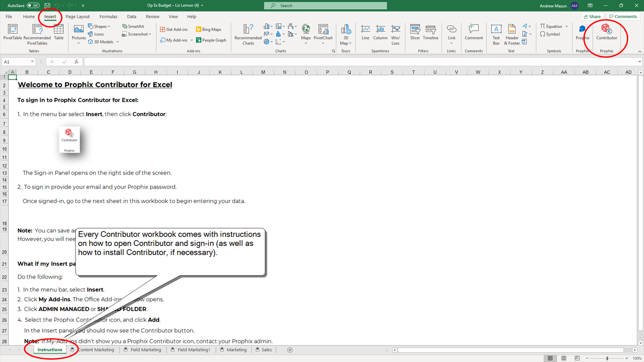The width and height of the screenshot is (644, 362).
Task: Click Header & Footer button
Action: pos(512,34)
